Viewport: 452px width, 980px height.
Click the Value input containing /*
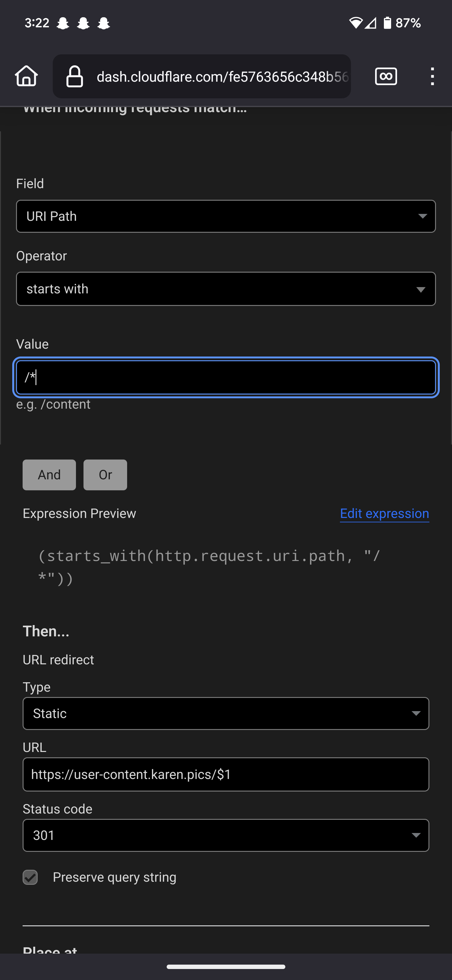pyautogui.click(x=226, y=377)
